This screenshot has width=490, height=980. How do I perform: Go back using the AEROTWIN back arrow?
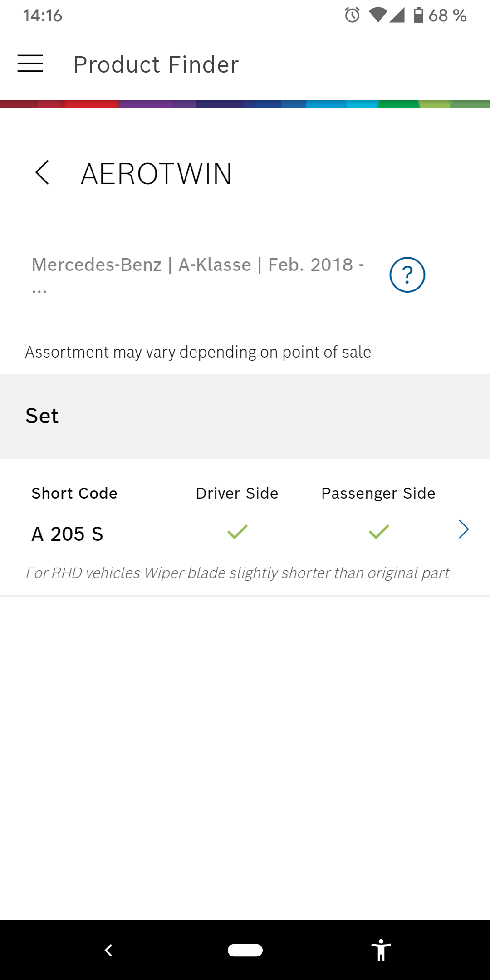42,173
